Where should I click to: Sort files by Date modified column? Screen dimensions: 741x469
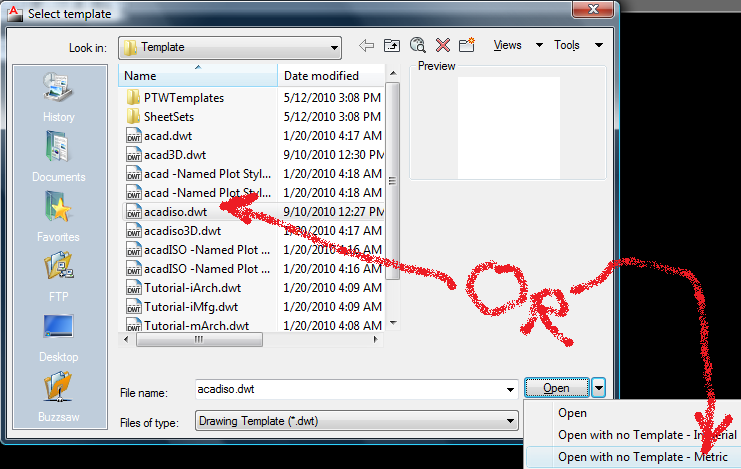point(331,76)
